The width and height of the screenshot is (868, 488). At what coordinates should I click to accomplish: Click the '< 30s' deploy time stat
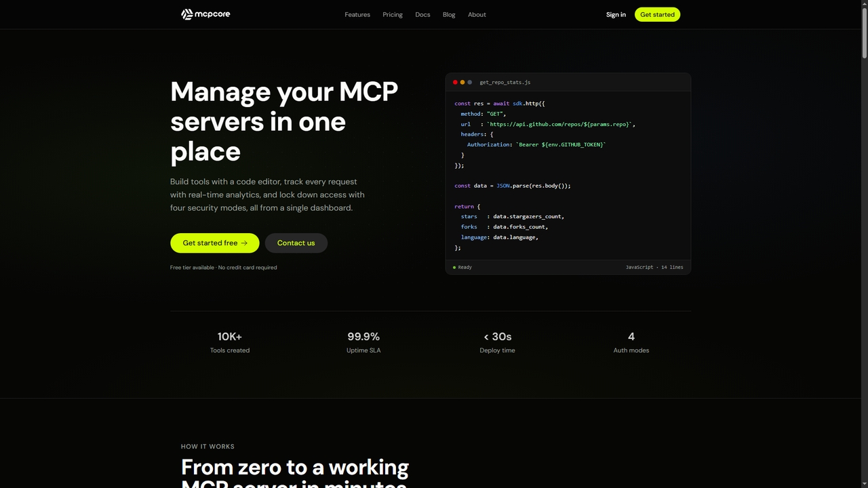click(x=497, y=336)
